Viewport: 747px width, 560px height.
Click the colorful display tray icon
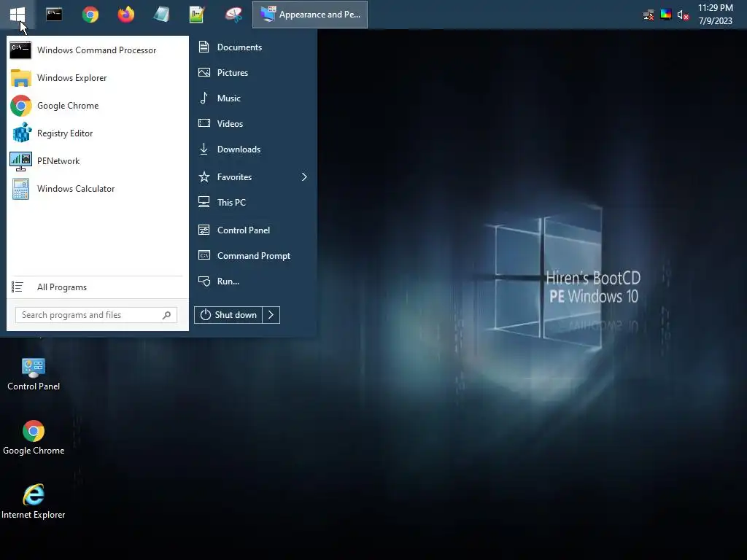(x=665, y=15)
